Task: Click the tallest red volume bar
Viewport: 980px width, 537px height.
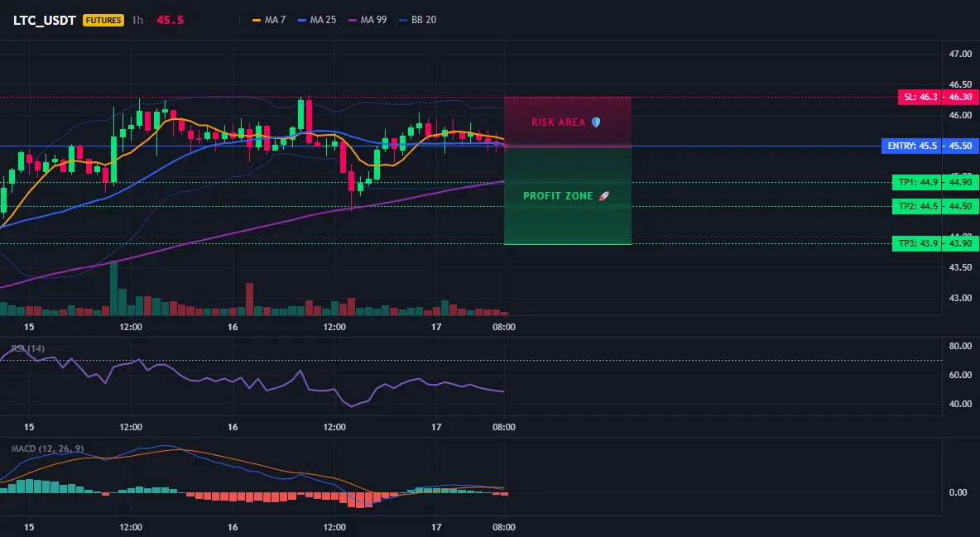Action: [x=249, y=300]
